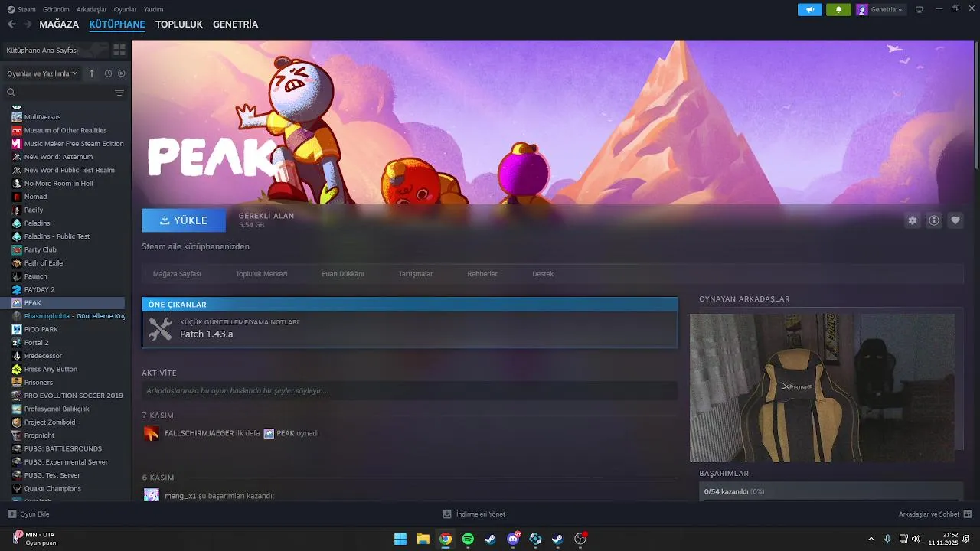Open Google Chrome from the taskbar
The width and height of the screenshot is (980, 551).
446,539
